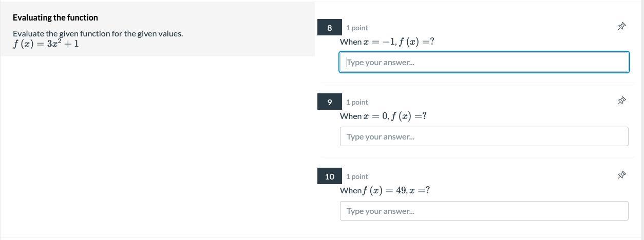
Task: Click the formula f(x) = 3x² + 1
Action: pyautogui.click(x=46, y=44)
